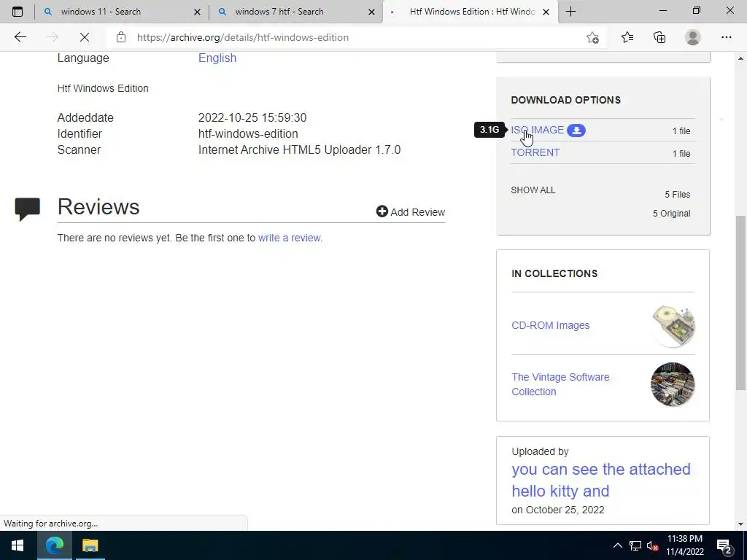Click the Reviews speech bubble icon
Screen dimensions: 747x560
pyautogui.click(x=27, y=209)
